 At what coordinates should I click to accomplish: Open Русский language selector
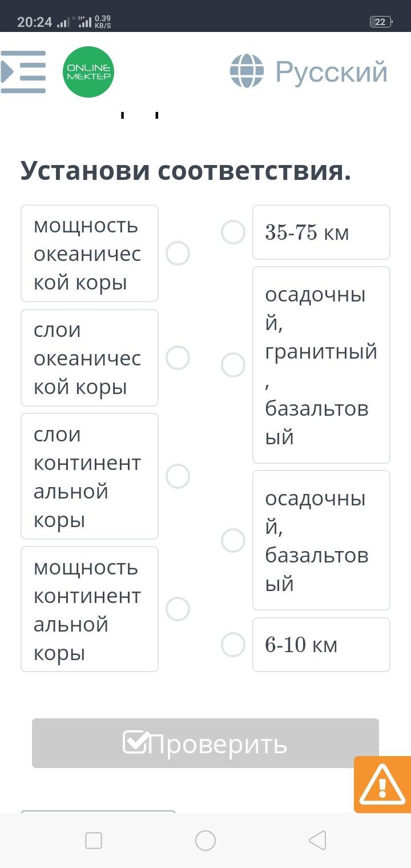[x=331, y=72]
